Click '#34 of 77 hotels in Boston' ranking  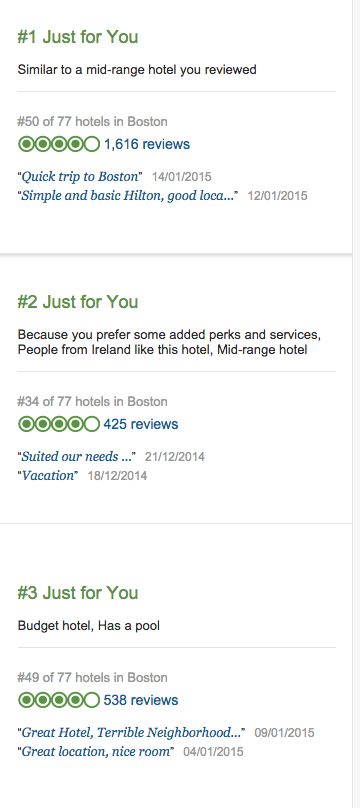point(92,401)
